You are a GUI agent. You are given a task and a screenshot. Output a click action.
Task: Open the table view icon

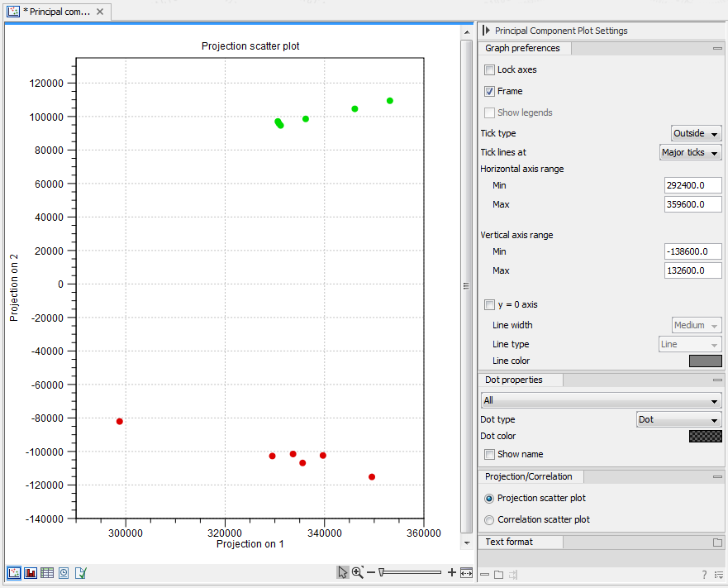tap(46, 572)
